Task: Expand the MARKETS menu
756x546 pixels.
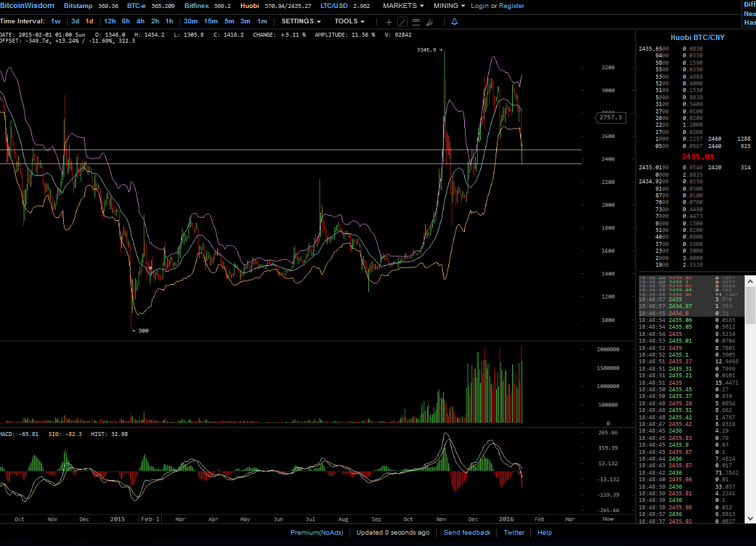Action: [x=403, y=6]
